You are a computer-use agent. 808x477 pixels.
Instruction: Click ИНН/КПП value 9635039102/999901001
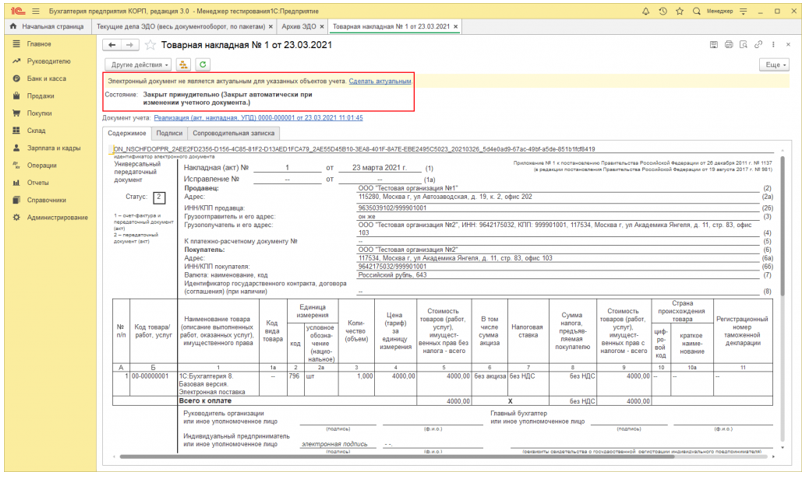[x=392, y=208]
